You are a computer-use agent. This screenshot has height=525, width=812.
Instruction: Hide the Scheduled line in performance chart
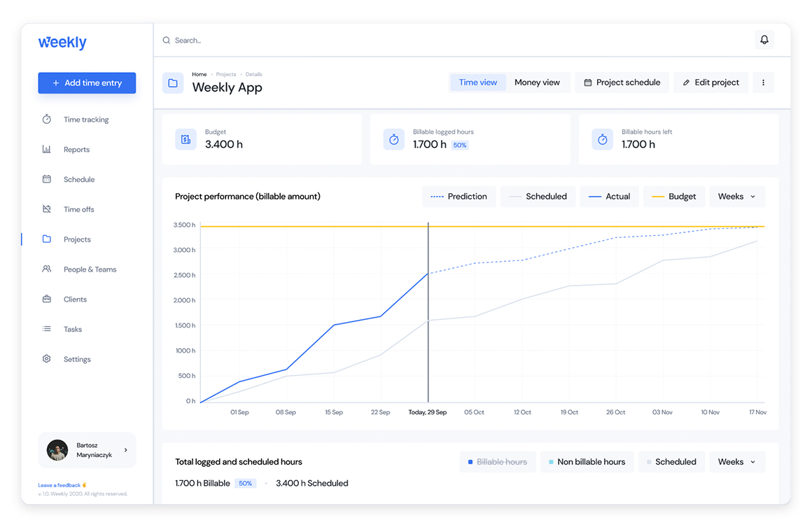pyautogui.click(x=538, y=197)
